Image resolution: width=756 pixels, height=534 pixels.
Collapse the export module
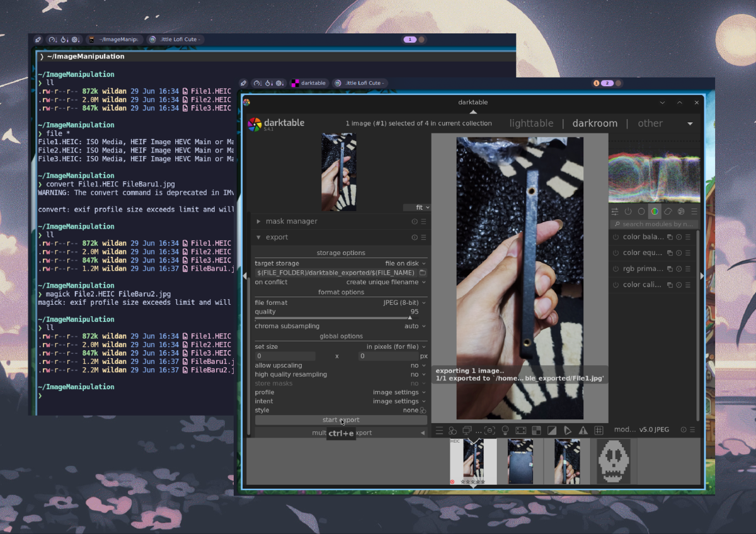coord(258,237)
